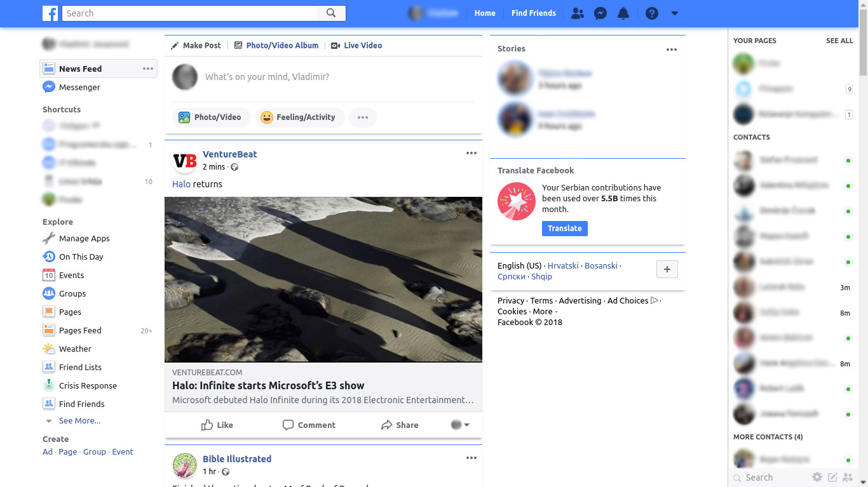Select Live Video tab
This screenshot has width=868, height=487.
pyautogui.click(x=356, y=45)
